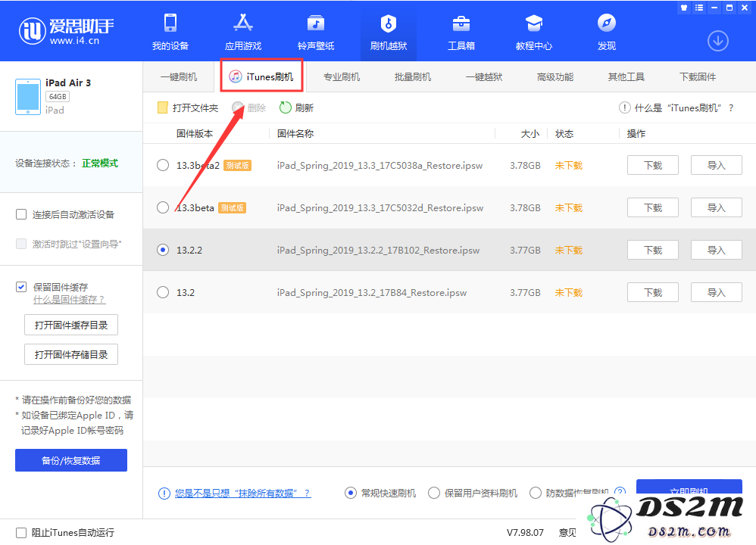756x545 pixels.
Task: Click 打开固件存储目录 button
Action: (x=71, y=354)
